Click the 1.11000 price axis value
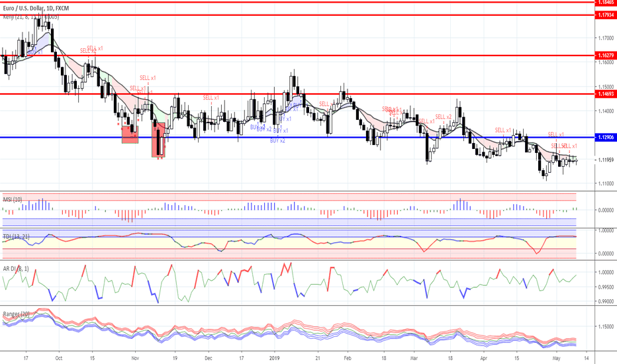 (606, 183)
